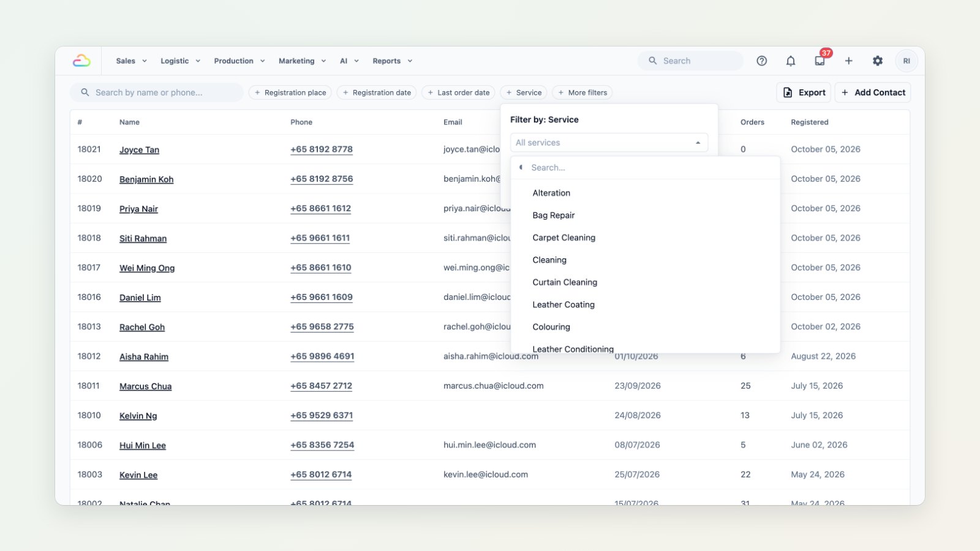Focus the Search by name or phone field
Image resolution: width=980 pixels, height=551 pixels.
[x=157, y=92]
